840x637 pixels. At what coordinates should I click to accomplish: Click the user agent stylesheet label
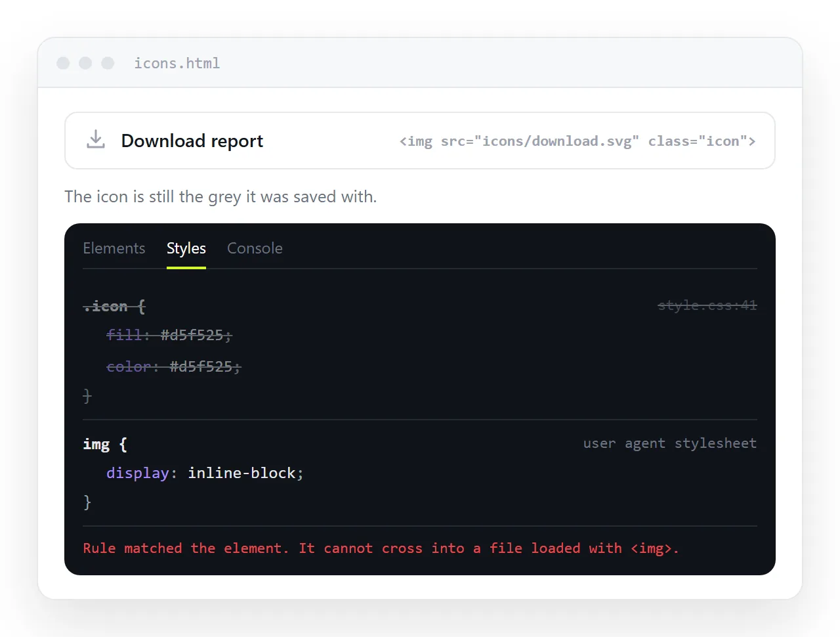[x=670, y=443]
